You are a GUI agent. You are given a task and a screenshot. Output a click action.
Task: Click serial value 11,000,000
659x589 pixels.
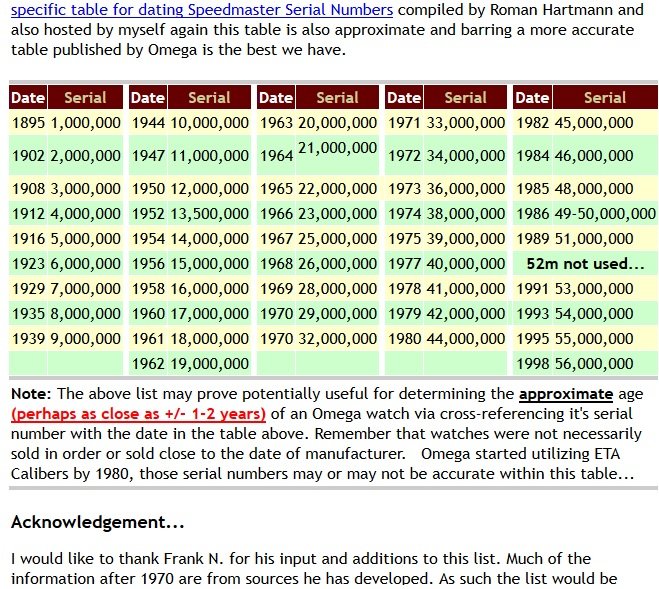(209, 156)
